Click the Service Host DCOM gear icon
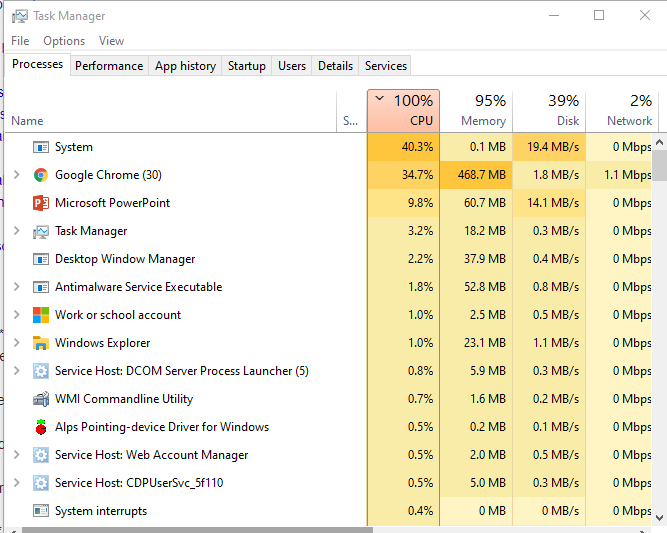The height and width of the screenshot is (533, 667). click(x=41, y=371)
